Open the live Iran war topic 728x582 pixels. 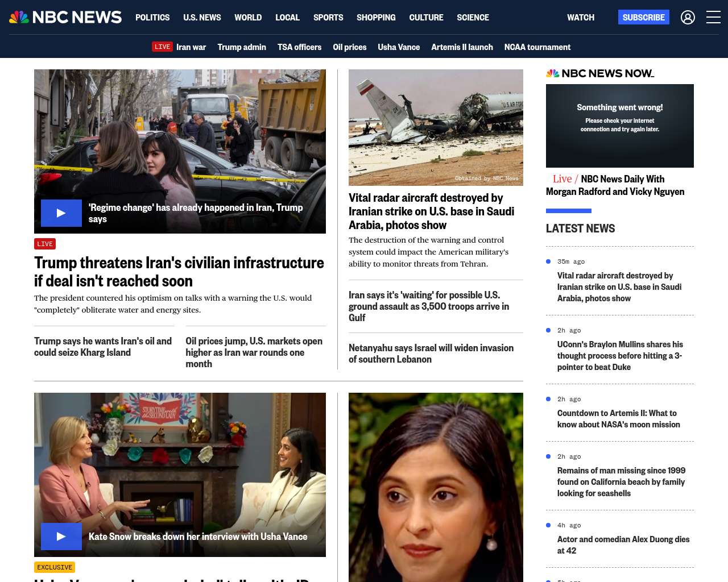tap(179, 47)
